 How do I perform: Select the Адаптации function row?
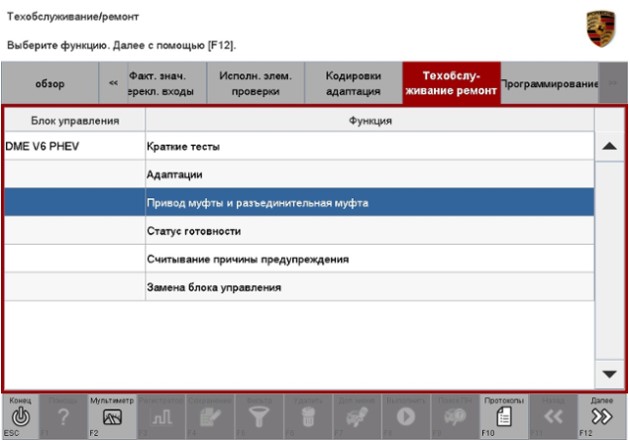369,175
